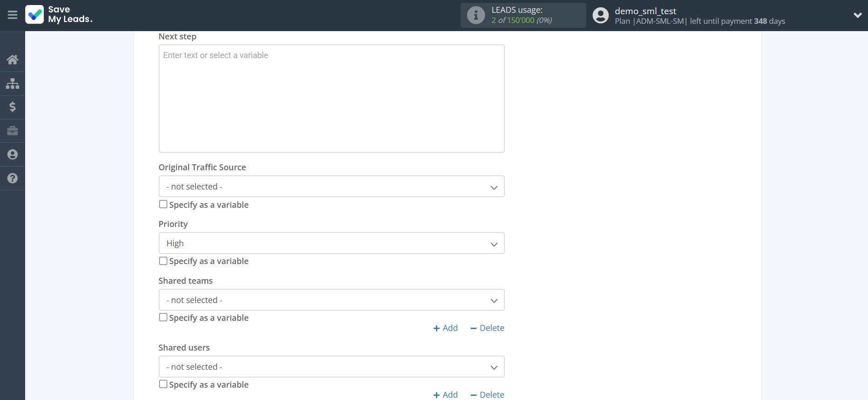The width and height of the screenshot is (868, 400).
Task: Click the Delete link under Shared teams
Action: pyautogui.click(x=487, y=328)
